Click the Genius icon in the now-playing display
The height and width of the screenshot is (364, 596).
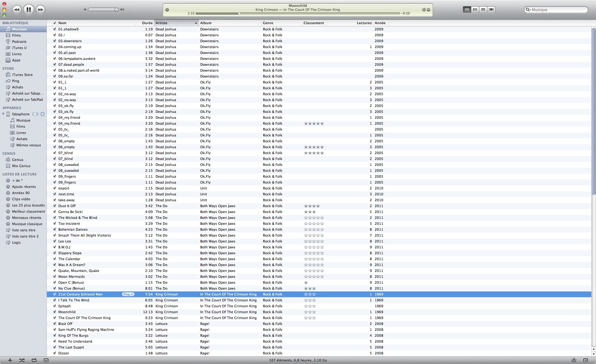click(424, 10)
